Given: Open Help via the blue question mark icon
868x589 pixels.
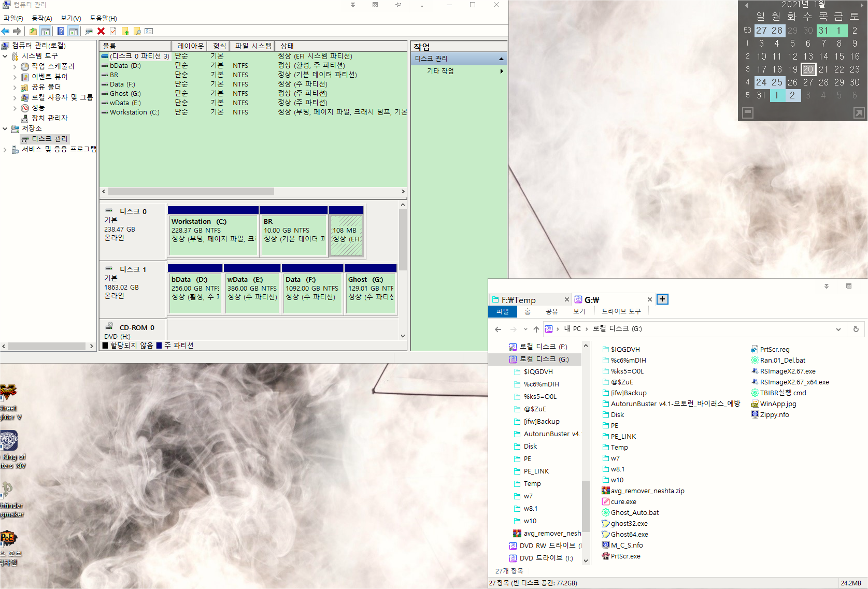Looking at the screenshot, I should 61,31.
